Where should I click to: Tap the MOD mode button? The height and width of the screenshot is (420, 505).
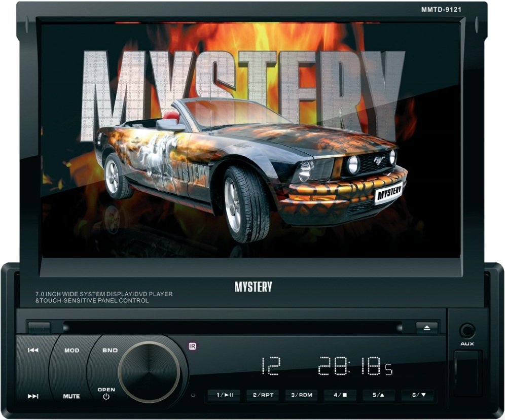(x=71, y=351)
